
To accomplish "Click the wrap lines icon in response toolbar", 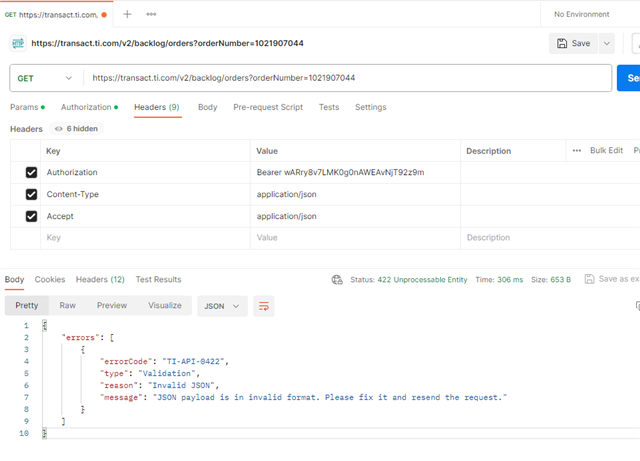I will [264, 306].
